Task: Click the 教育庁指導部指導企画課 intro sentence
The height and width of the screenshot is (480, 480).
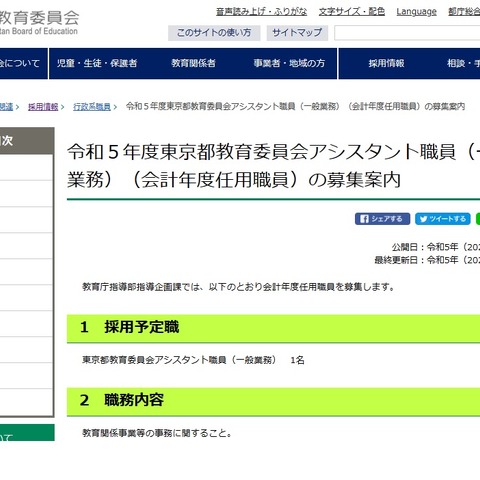Action: (239, 287)
